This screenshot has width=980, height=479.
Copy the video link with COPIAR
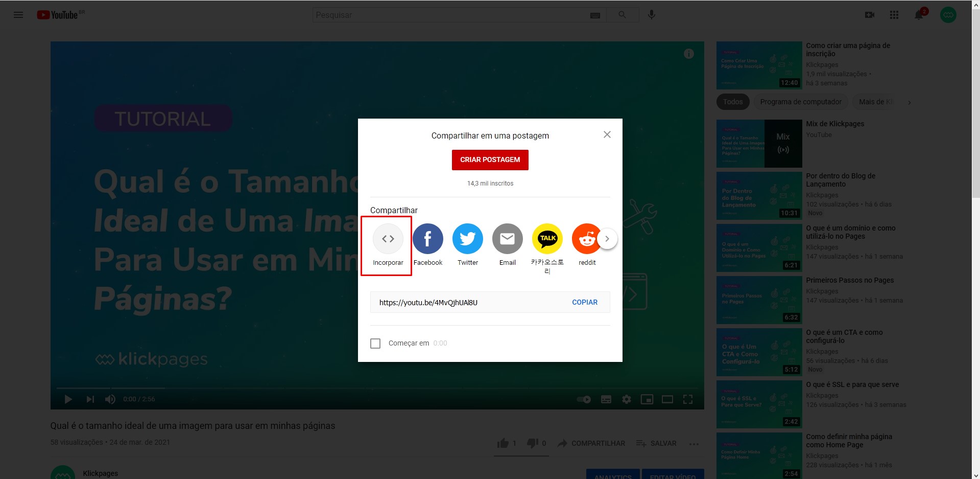pyautogui.click(x=585, y=302)
